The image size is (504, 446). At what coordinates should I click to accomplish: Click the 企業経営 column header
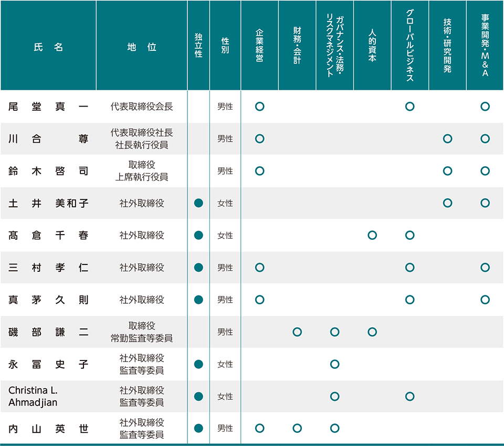260,45
